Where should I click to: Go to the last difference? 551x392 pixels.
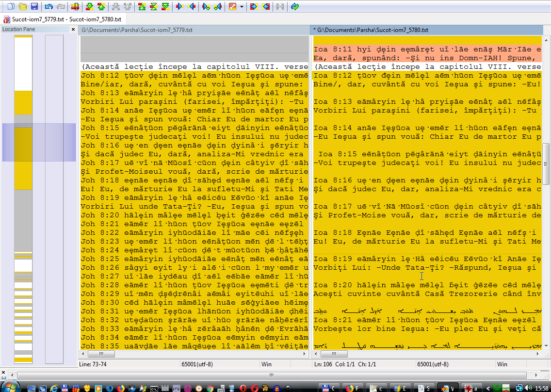(166, 7)
